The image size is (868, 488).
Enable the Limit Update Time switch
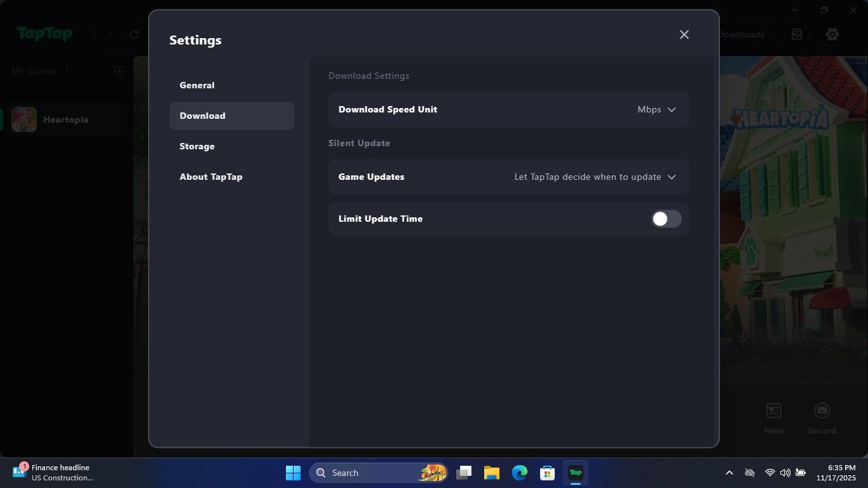666,219
